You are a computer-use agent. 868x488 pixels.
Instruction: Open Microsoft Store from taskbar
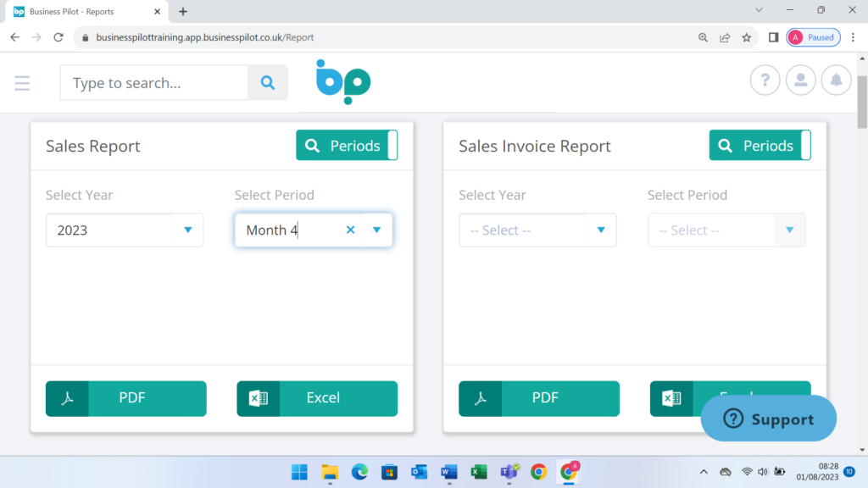pos(390,472)
